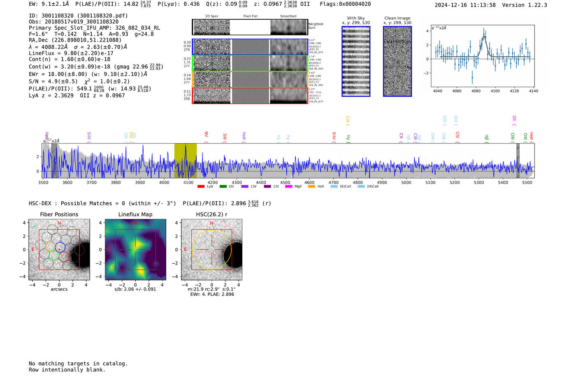The height and width of the screenshot is (392, 576).
Task: Click the orange fiber circle in Fiber Positions
Action: click(x=50, y=247)
